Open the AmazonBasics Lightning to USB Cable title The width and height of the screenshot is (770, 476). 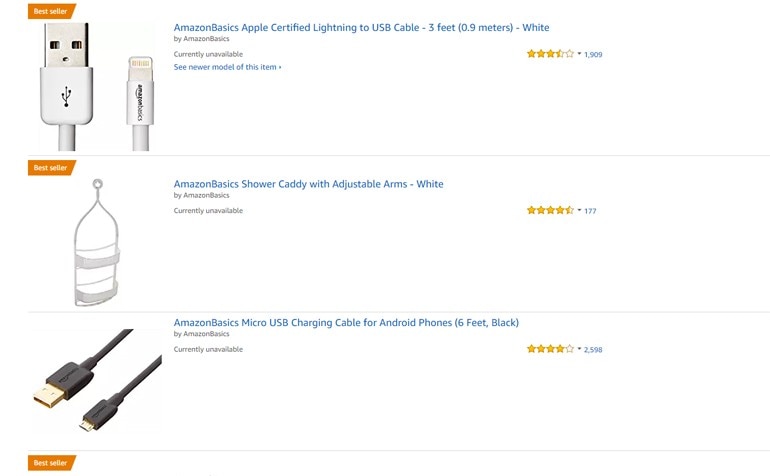click(361, 27)
